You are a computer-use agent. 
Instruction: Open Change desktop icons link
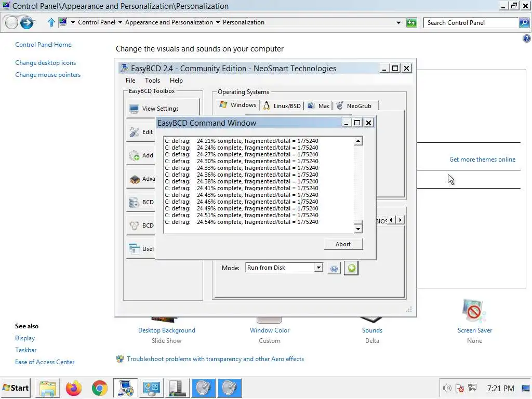46,63
